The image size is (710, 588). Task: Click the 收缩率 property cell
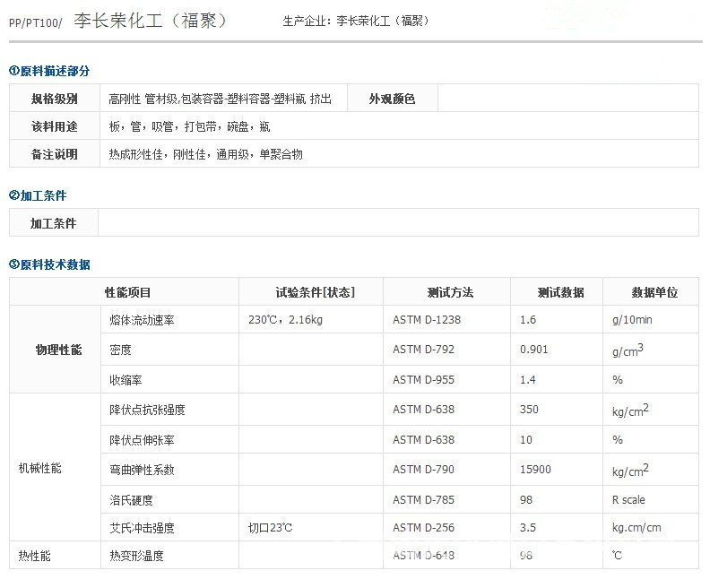pos(169,379)
